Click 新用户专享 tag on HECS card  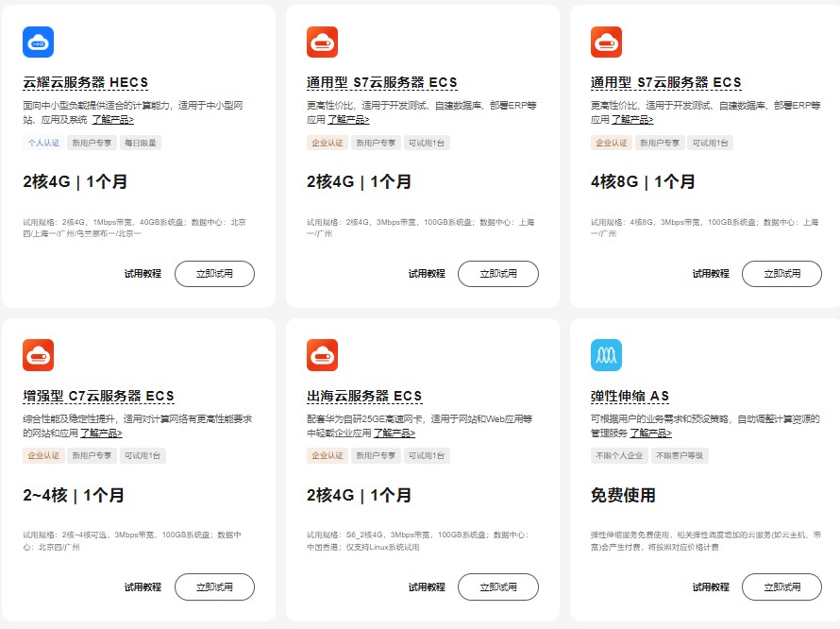(92, 143)
